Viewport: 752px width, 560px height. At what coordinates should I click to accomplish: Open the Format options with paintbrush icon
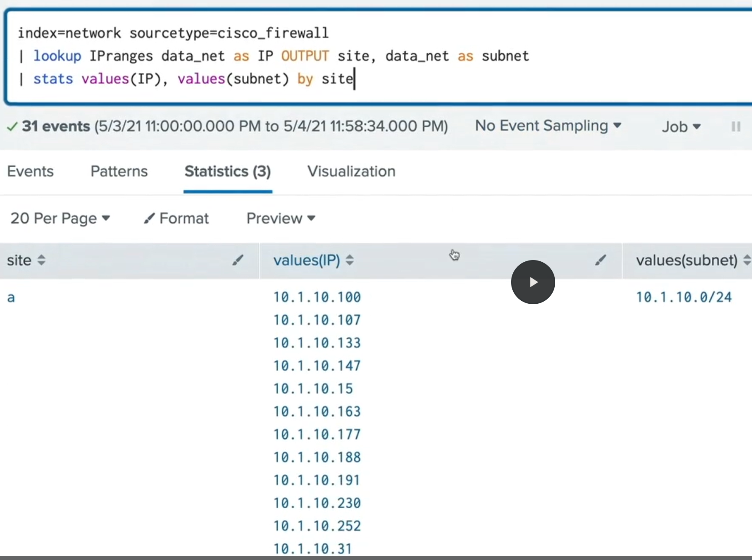click(x=176, y=218)
